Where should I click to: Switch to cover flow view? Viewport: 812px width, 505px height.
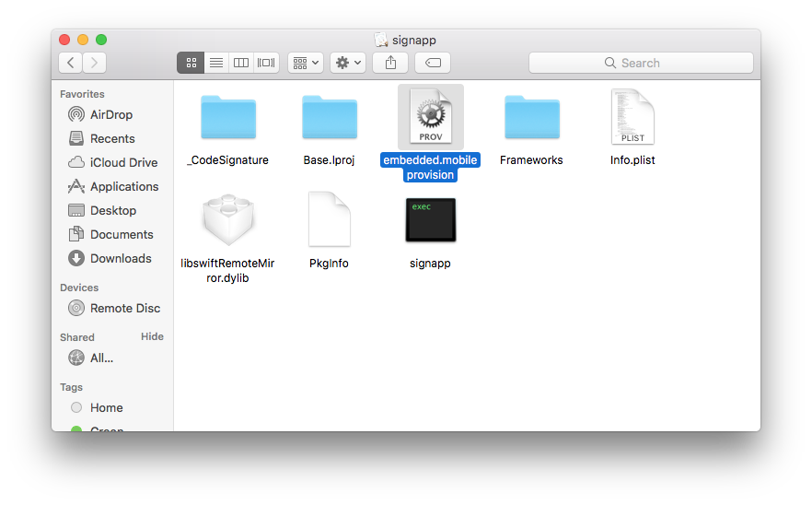pyautogui.click(x=267, y=63)
